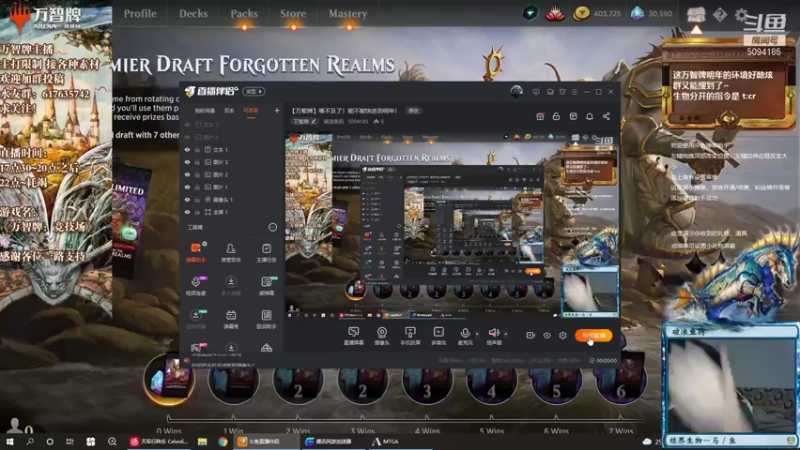Screen dimensions: 800x450
Task: Click the gems balance 30,590
Action: point(652,14)
